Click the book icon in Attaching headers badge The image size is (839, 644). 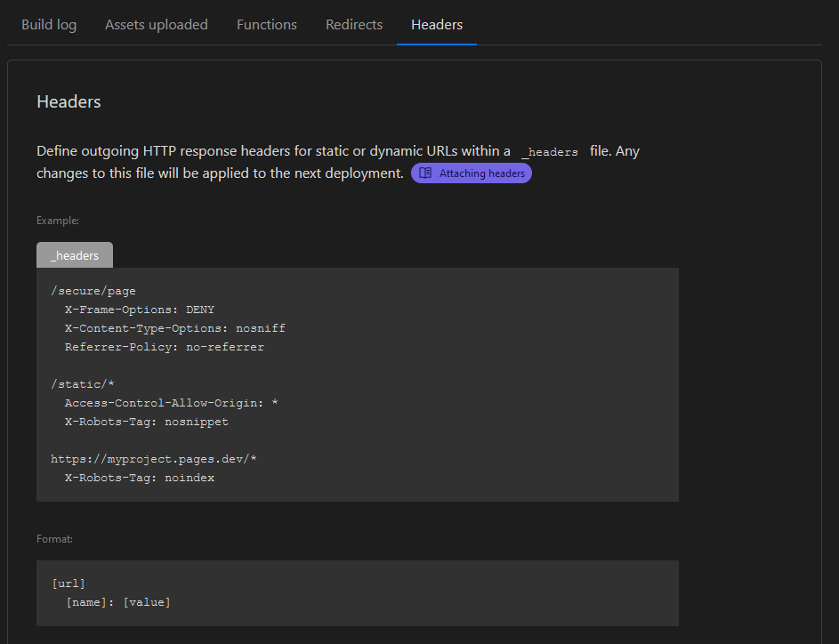426,173
